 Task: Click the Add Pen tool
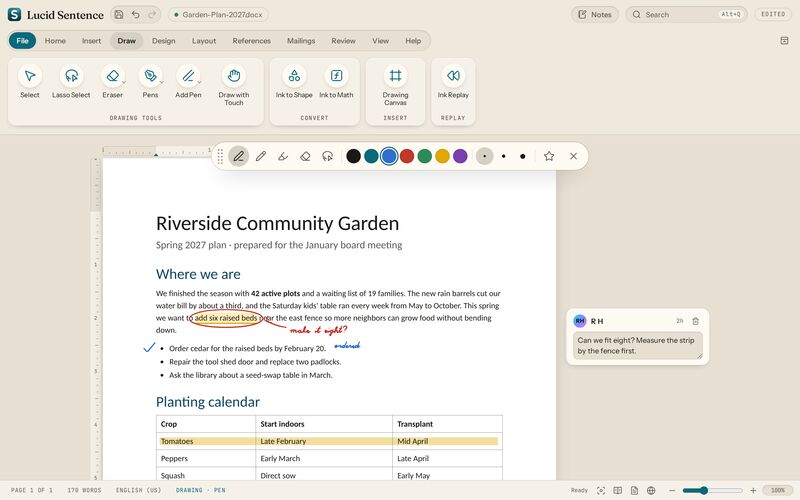(188, 82)
